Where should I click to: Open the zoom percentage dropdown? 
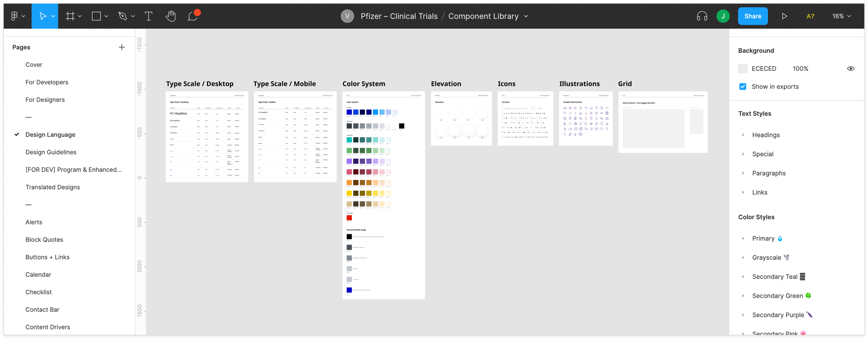point(841,16)
